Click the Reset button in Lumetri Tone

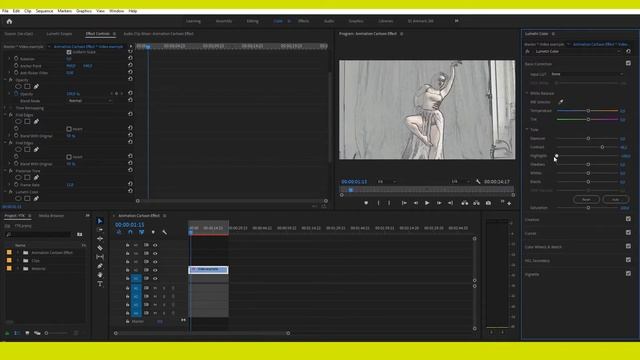(x=586, y=199)
